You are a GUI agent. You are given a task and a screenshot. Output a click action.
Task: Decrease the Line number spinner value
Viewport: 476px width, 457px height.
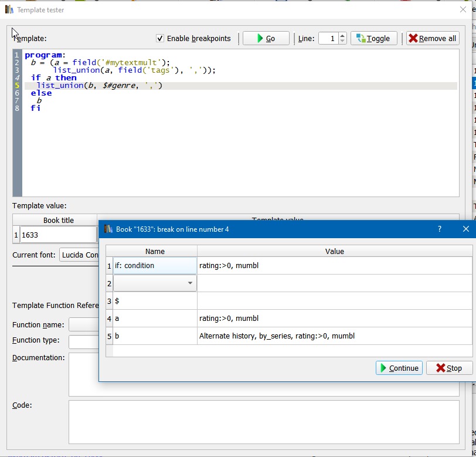pyautogui.click(x=342, y=42)
